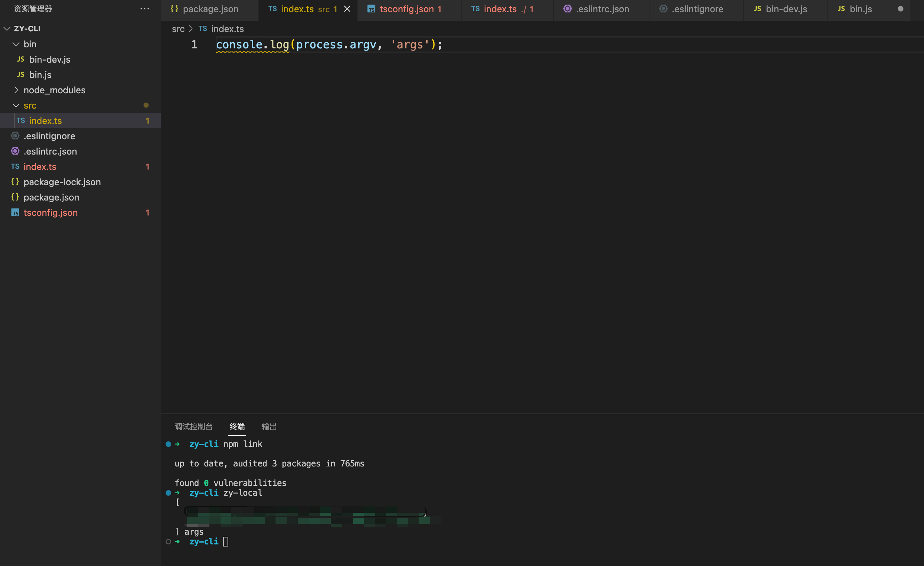Collapse the bin folder
Image resolution: width=924 pixels, height=566 pixels.
[x=16, y=44]
